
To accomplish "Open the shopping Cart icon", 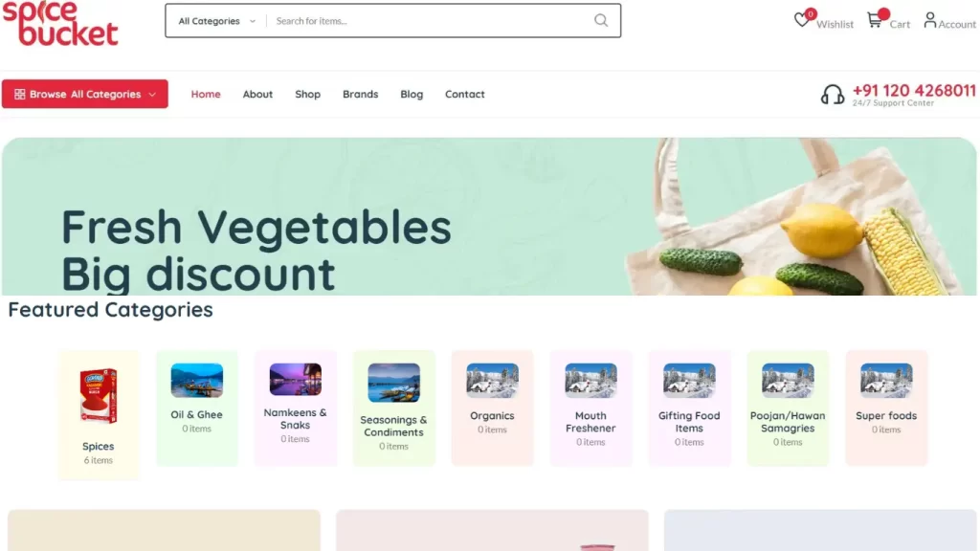I will tap(875, 21).
